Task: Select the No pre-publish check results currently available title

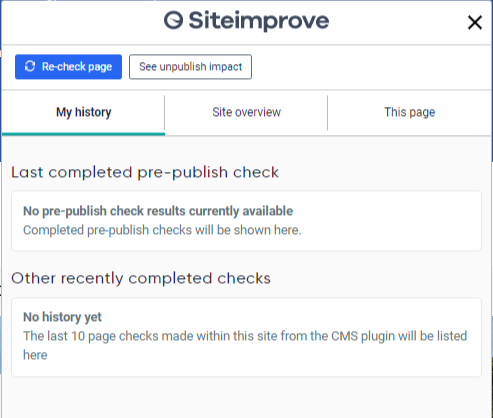Action: pos(158,211)
